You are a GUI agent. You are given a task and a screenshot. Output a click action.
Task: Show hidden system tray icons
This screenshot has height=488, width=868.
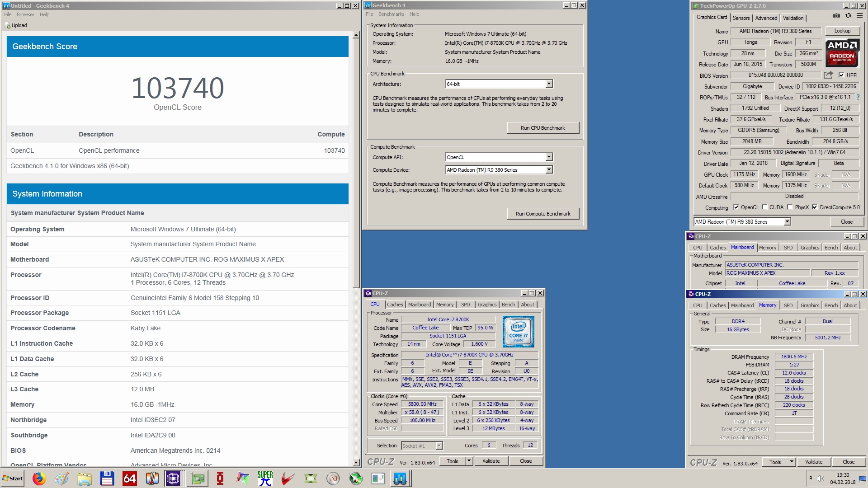[811, 478]
